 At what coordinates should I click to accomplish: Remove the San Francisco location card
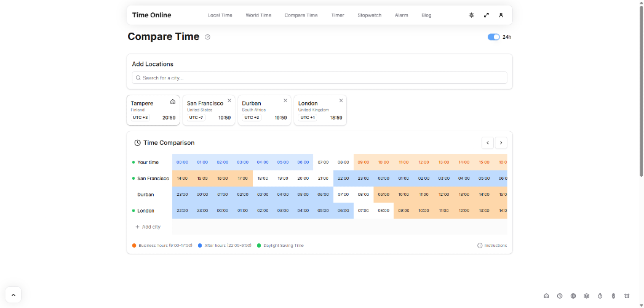(229, 100)
